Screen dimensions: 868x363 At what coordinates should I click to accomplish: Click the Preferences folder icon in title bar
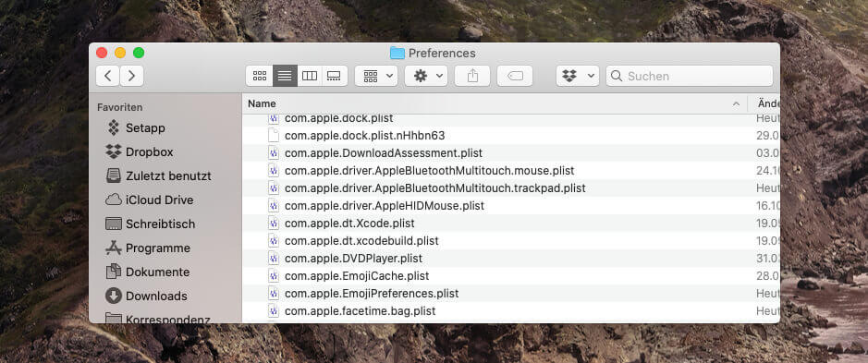(397, 54)
